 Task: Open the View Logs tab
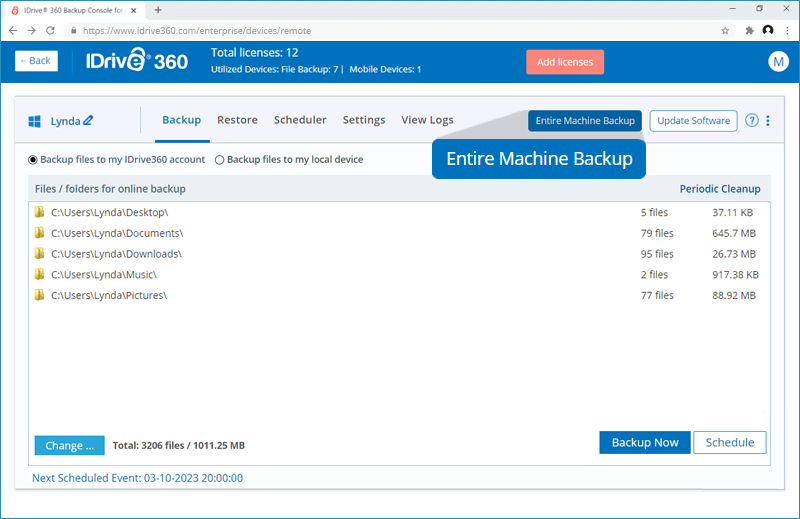[x=427, y=120]
